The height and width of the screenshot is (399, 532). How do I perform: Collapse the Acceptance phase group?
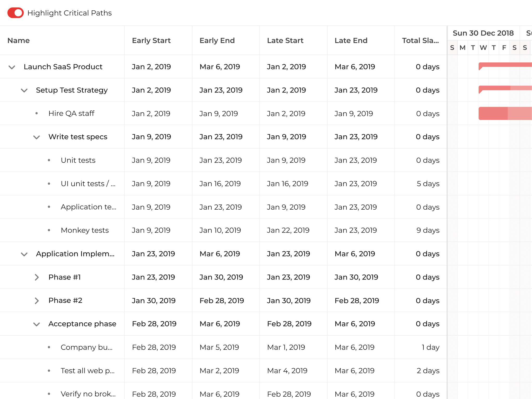click(x=37, y=324)
